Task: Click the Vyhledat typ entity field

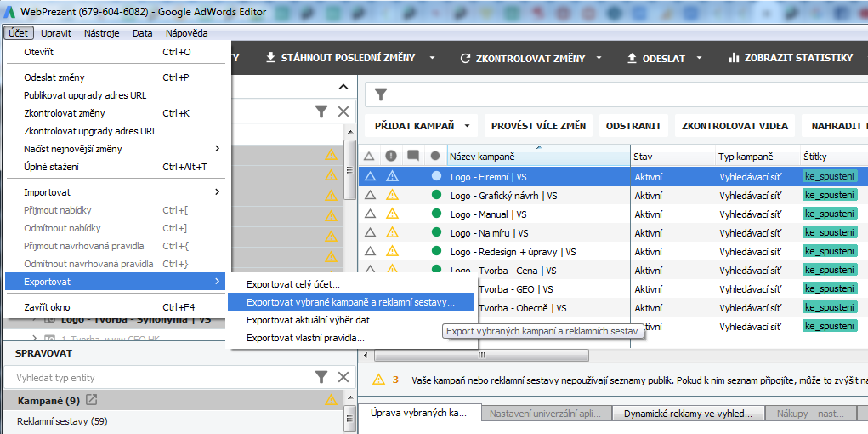Action: click(158, 378)
